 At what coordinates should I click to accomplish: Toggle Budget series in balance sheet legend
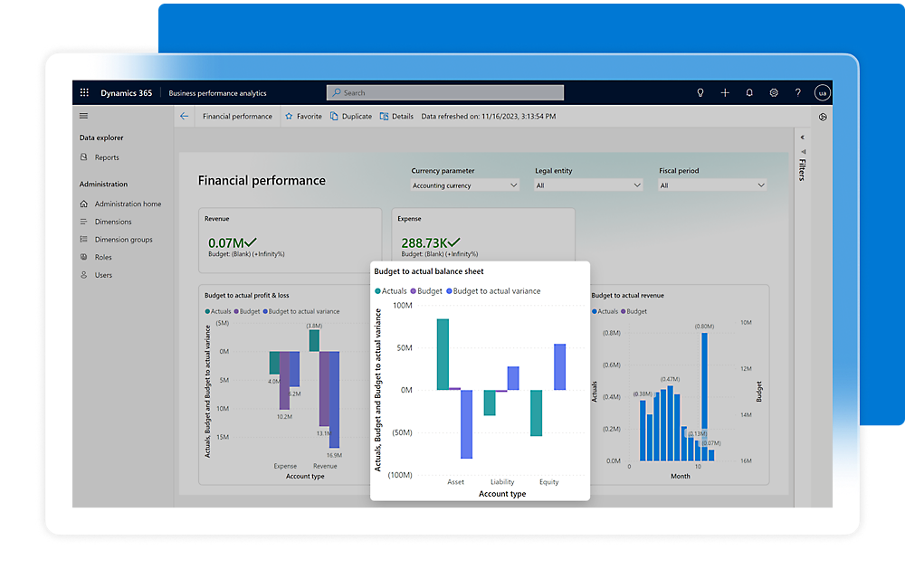429,291
